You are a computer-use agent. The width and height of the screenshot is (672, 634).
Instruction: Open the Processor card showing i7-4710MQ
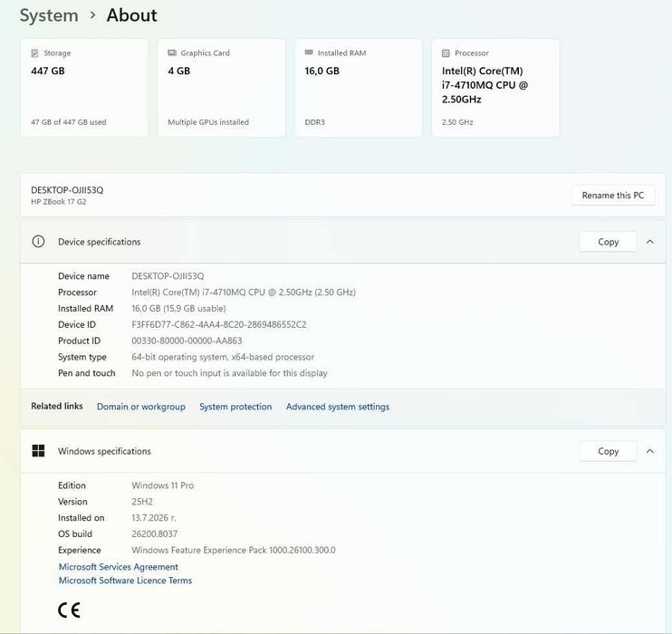click(x=495, y=88)
